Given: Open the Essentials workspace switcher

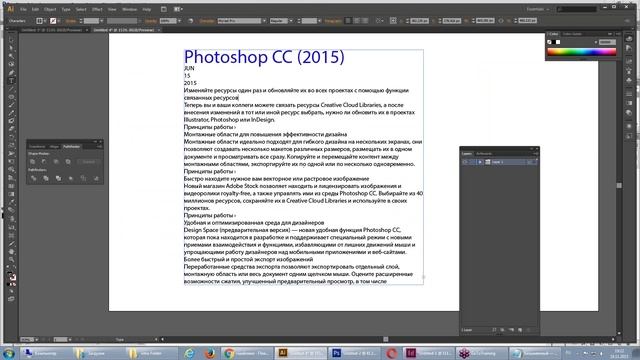Looking at the screenshot, I should point(538,9).
